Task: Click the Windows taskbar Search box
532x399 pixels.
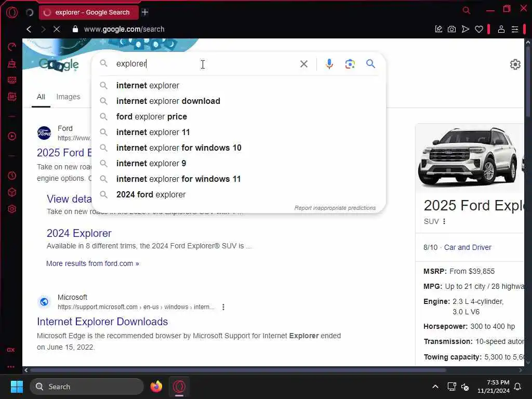Action: click(87, 387)
